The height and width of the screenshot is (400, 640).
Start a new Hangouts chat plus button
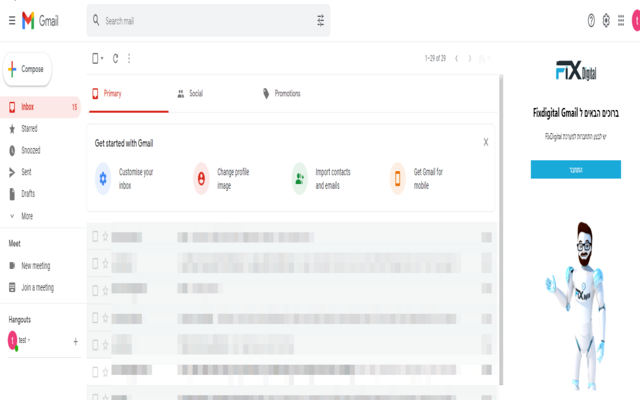pos(76,342)
